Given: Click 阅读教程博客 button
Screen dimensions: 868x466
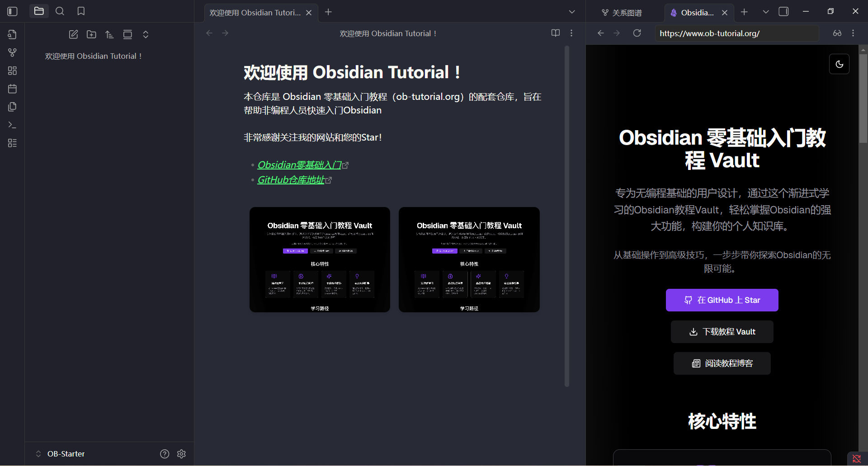Looking at the screenshot, I should point(722,363).
